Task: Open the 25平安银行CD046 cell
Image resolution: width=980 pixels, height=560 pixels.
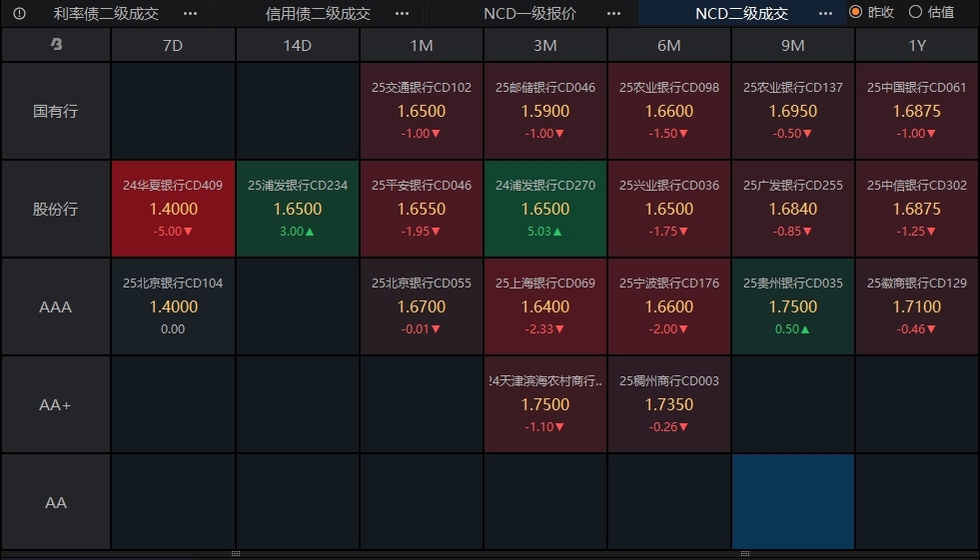Action: pyautogui.click(x=422, y=210)
